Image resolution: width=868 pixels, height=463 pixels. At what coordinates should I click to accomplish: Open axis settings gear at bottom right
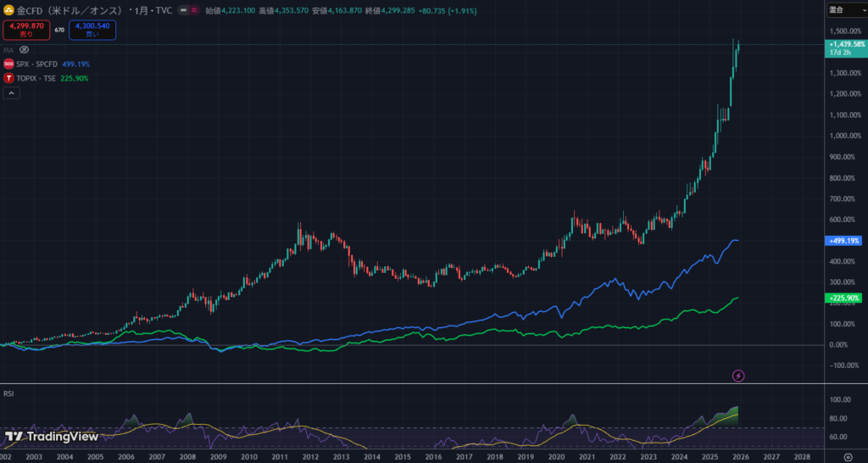tap(848, 456)
